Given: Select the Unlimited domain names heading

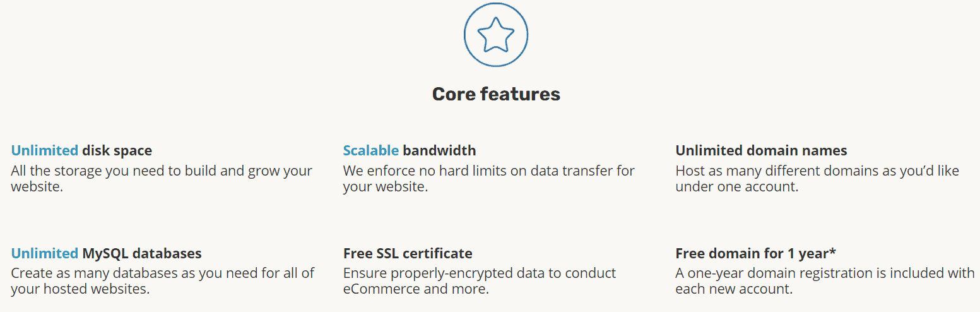Looking at the screenshot, I should [x=761, y=150].
